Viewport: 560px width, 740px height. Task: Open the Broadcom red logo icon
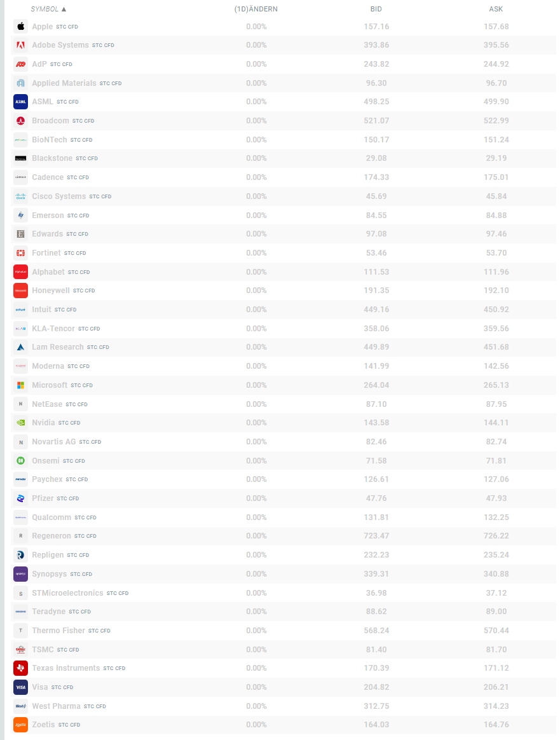point(20,121)
